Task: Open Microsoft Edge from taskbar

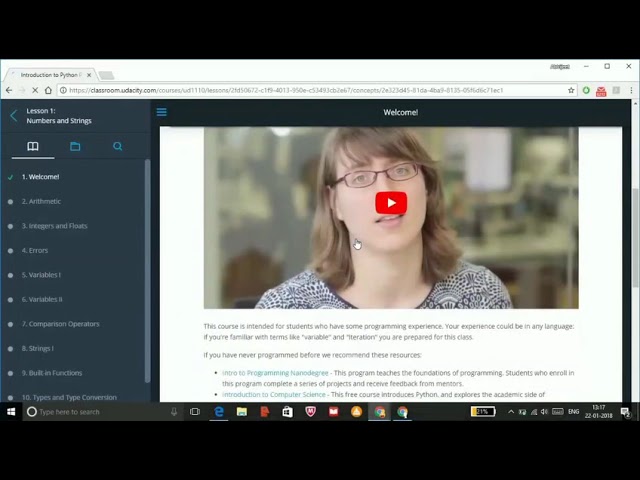Action: pos(219,412)
